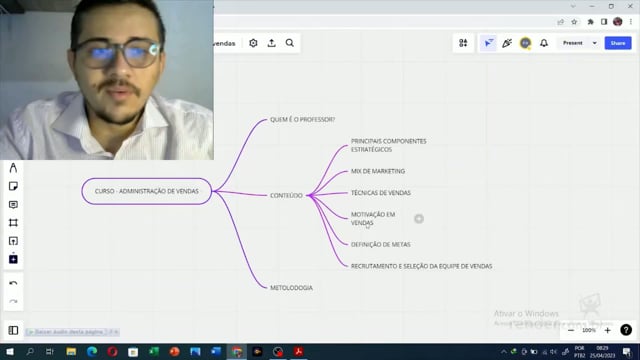Click the 100% zoom level
Viewport: 640px width, 360px height.
click(x=589, y=330)
